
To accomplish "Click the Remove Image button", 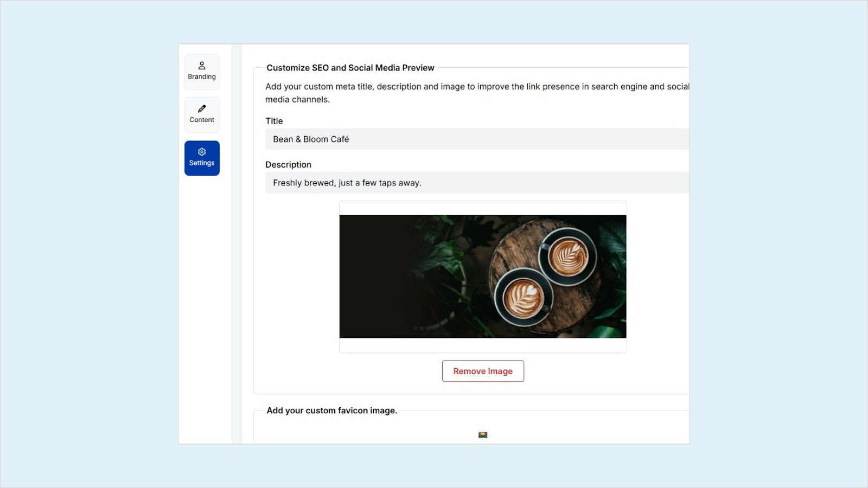I will point(483,371).
